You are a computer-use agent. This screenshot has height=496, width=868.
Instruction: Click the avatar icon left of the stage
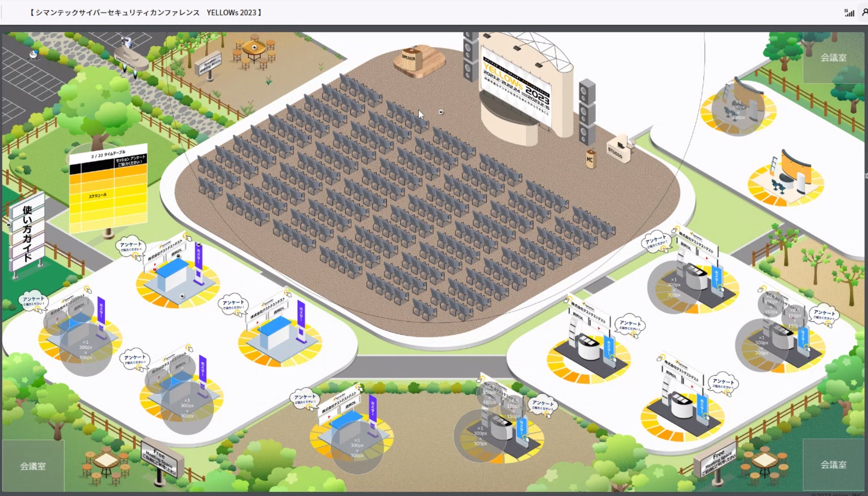click(x=441, y=112)
